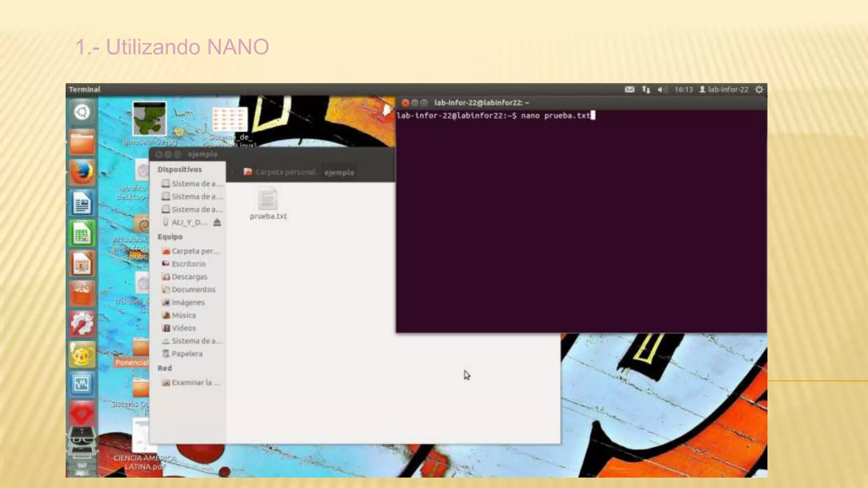Close the terminal window with red button
Image resolution: width=868 pixels, height=488 pixels.
(405, 103)
